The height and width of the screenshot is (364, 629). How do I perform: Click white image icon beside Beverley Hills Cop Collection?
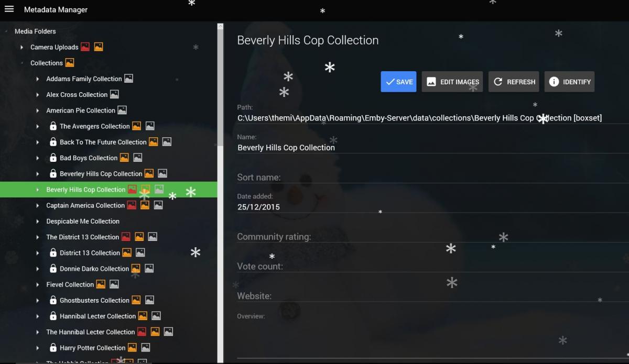[x=162, y=173]
